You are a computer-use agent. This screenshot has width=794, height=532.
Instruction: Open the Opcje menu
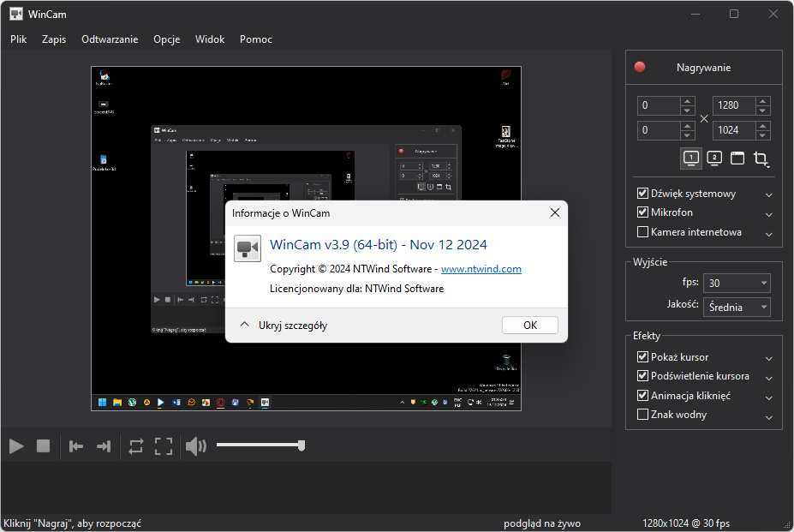[x=167, y=39]
